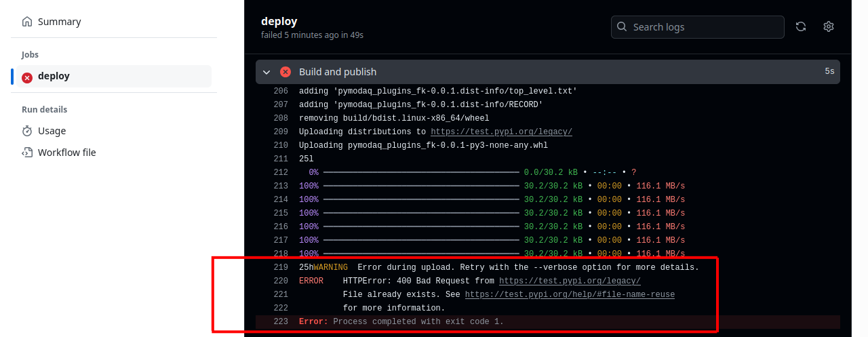Viewport: 868px width, 337px height.
Task: Click line number 206
Action: [x=280, y=91]
